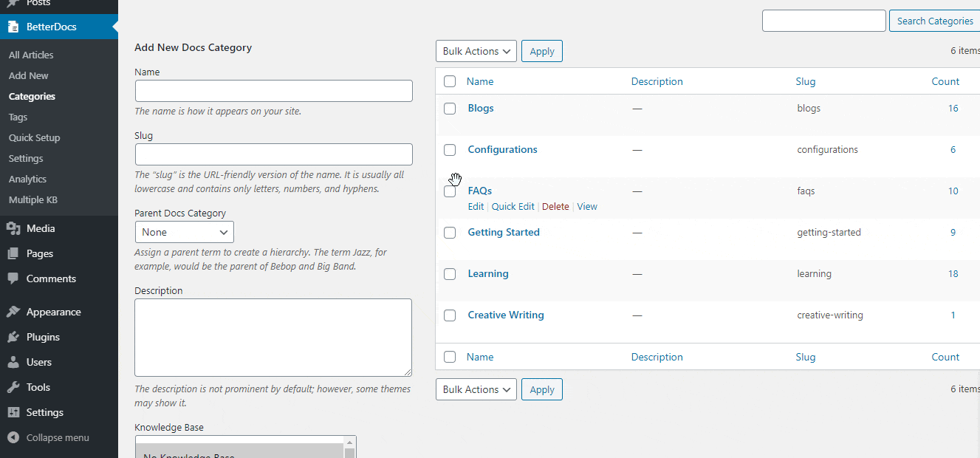Go to the Quick Setup submenu item
The height and width of the screenshot is (458, 980).
(35, 138)
